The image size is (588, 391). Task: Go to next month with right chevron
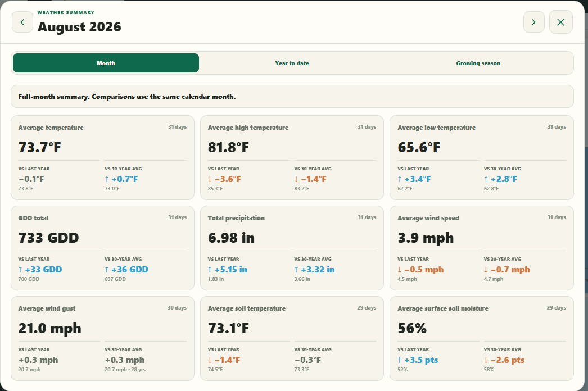coord(533,22)
